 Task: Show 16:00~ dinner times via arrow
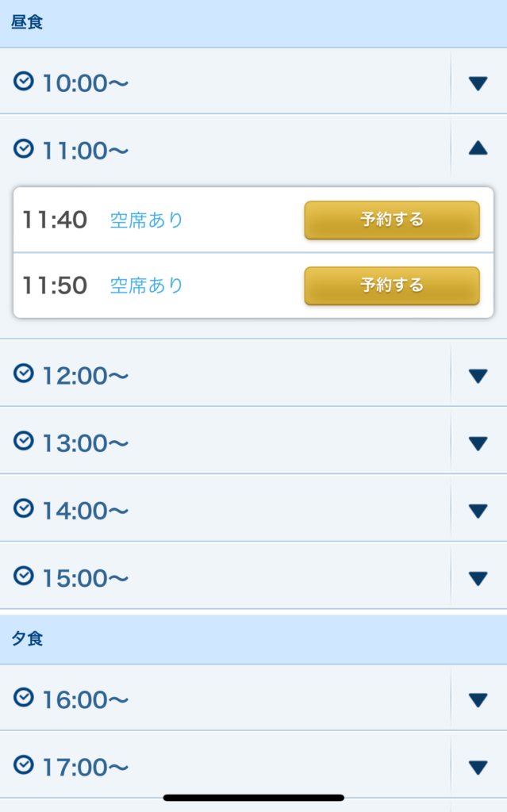[478, 699]
